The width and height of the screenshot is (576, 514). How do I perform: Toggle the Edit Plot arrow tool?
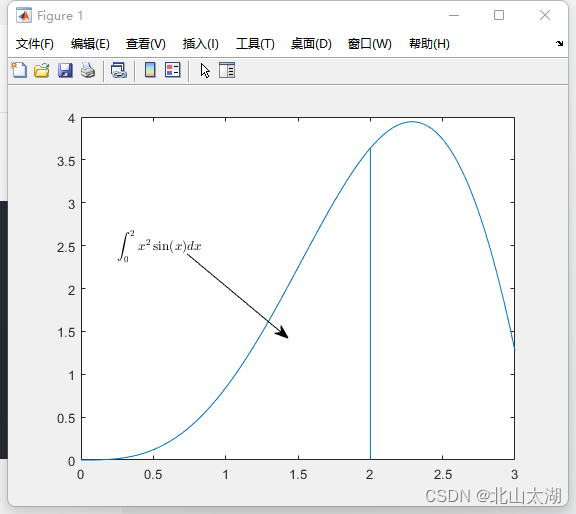tap(205, 71)
